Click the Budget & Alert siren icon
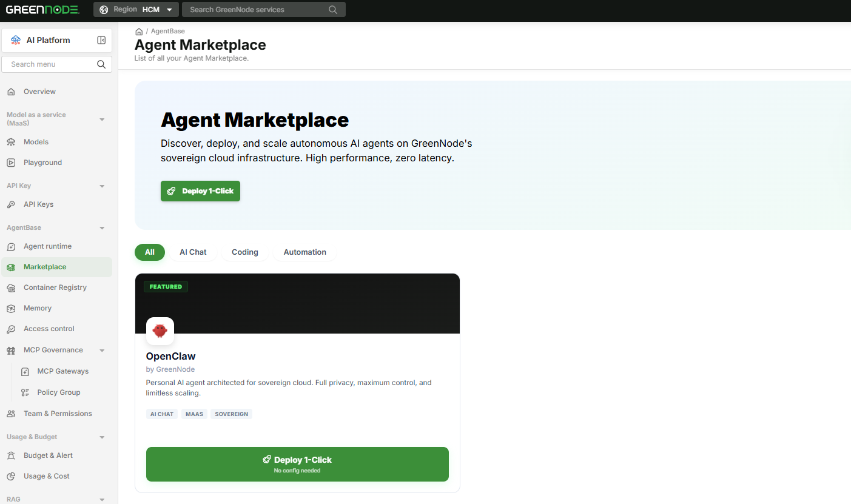Image resolution: width=851 pixels, height=504 pixels. (11, 455)
